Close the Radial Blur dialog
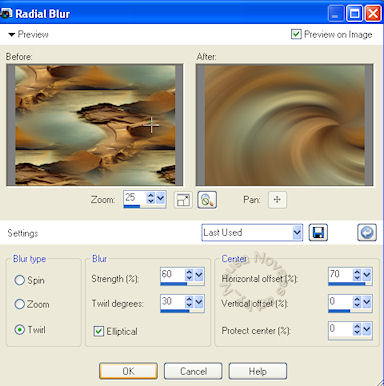Image resolution: width=384 pixels, height=386 pixels. (373, 14)
